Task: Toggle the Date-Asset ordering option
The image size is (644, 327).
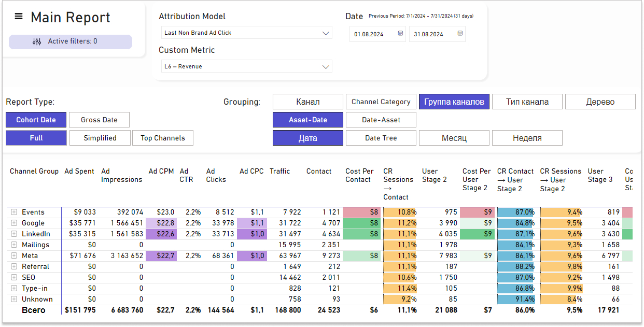Action: (x=381, y=120)
